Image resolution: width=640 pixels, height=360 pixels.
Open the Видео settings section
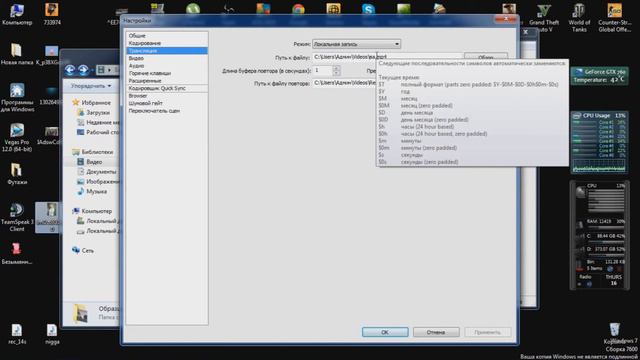[x=136, y=58]
